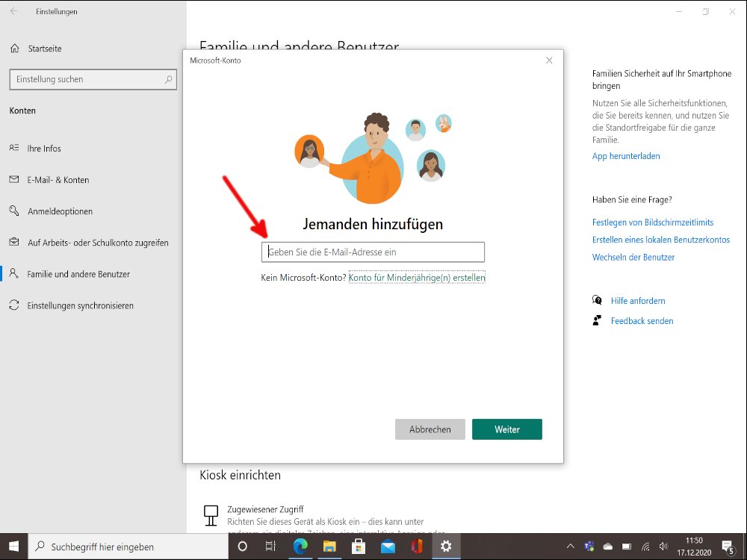Image resolution: width=747 pixels, height=560 pixels.
Task: Launch Microsoft Edge from the taskbar
Action: point(300,547)
